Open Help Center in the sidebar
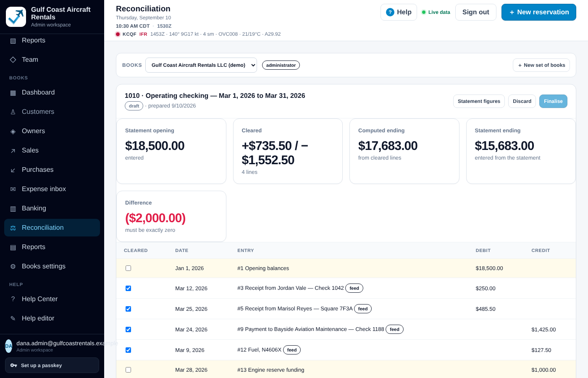Viewport: 588px width, 378px height. tap(52, 299)
